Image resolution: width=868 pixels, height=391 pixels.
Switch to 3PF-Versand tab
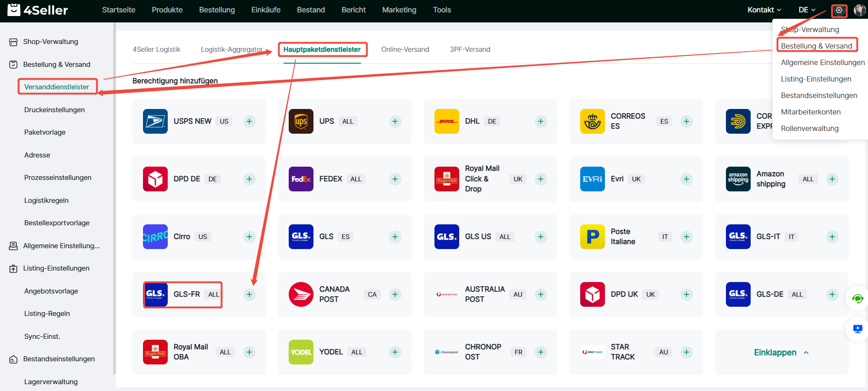tap(470, 49)
